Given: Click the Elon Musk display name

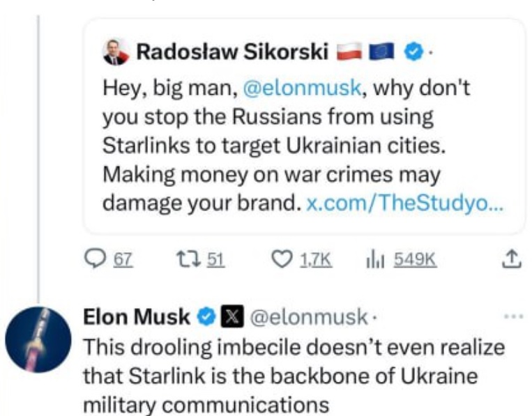Looking at the screenshot, I should (x=136, y=317).
